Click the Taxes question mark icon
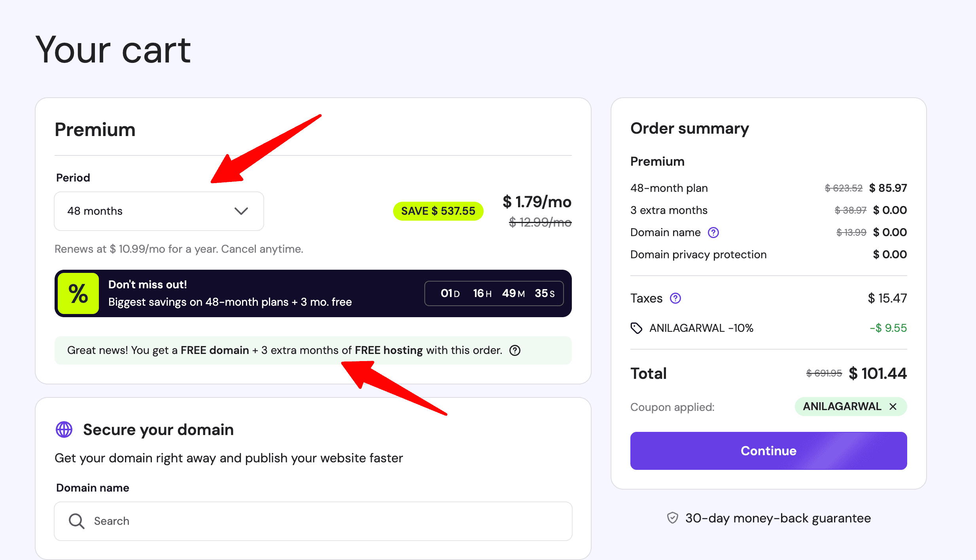 click(x=675, y=298)
